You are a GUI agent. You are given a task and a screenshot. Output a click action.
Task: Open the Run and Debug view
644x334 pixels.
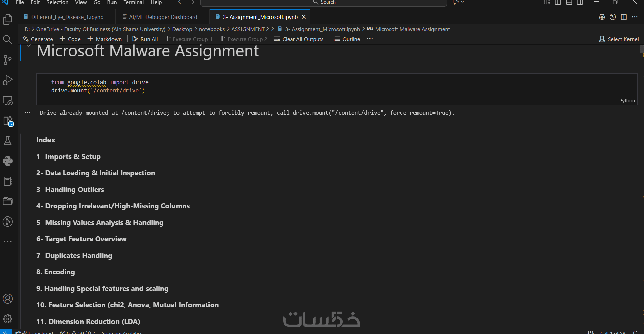[x=8, y=80]
